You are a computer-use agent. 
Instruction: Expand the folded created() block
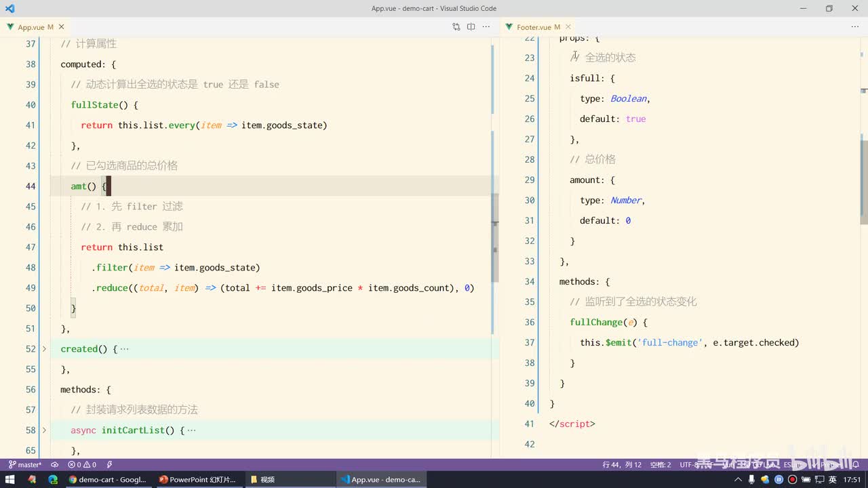[45, 349]
